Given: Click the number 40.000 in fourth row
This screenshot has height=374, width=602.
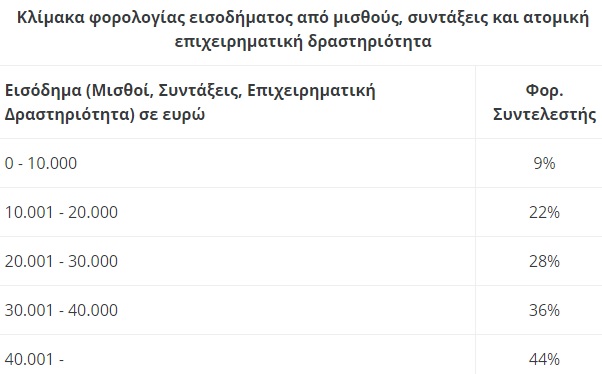Looking at the screenshot, I should (x=93, y=310).
